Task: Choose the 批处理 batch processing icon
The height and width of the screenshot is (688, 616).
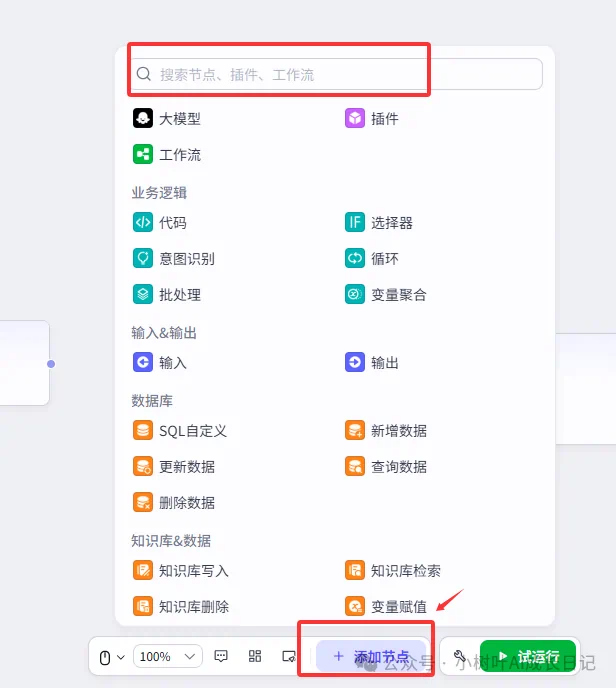Action: tap(143, 294)
